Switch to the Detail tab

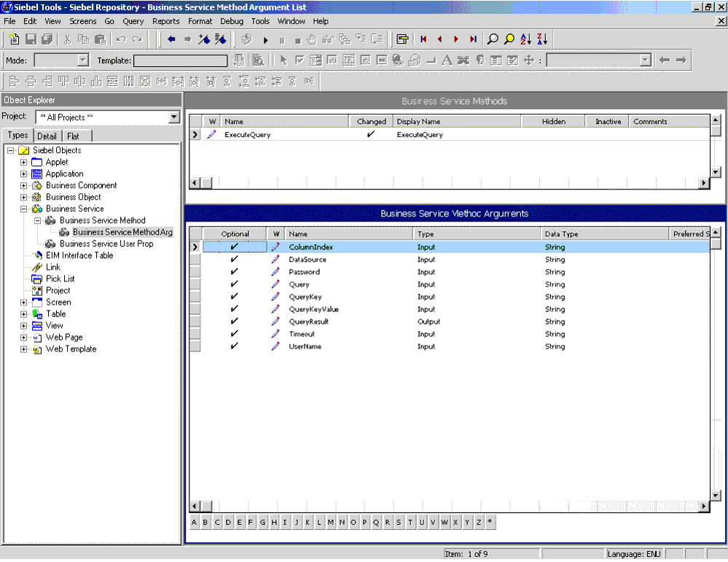47,136
